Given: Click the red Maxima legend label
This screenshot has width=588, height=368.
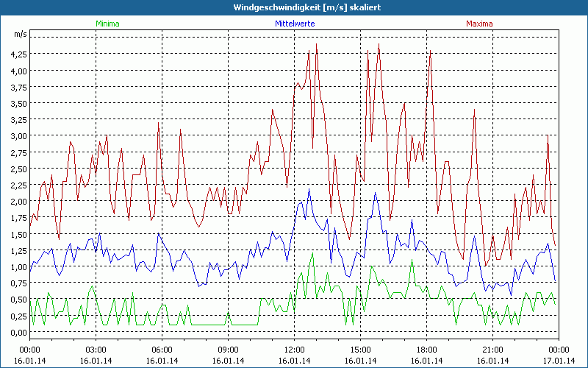Looking at the screenshot, I should tap(479, 24).
